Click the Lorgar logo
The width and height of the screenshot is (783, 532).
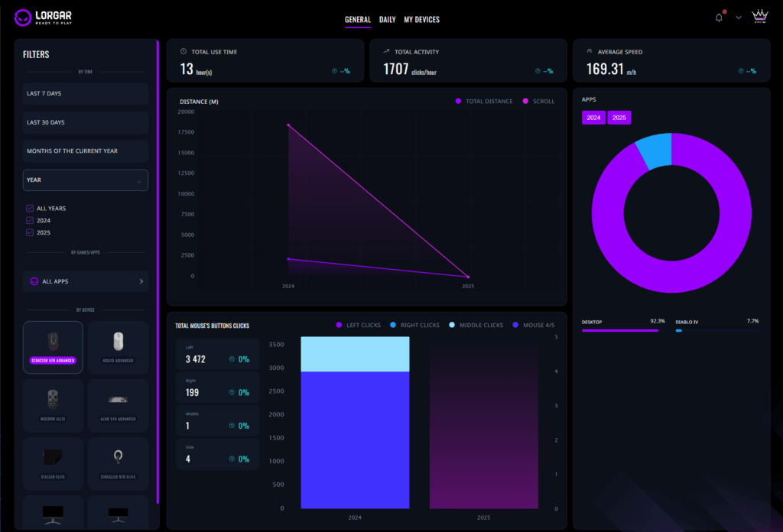pyautogui.click(x=50, y=17)
